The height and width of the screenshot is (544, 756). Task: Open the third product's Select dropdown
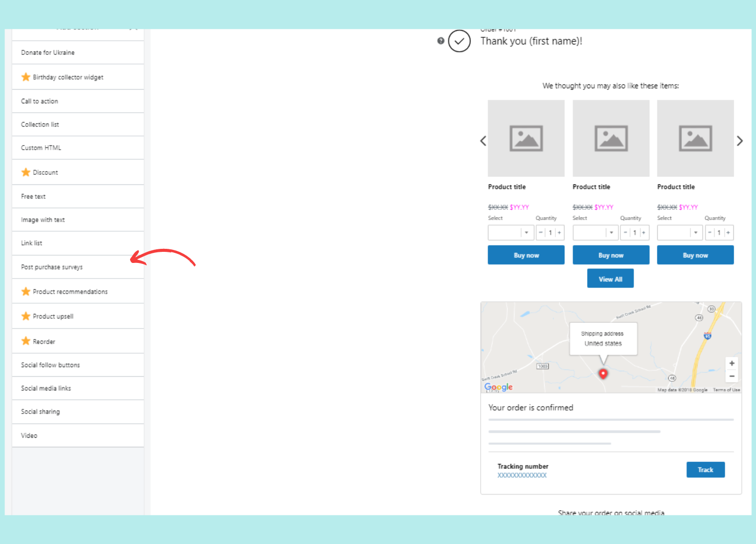pos(680,233)
